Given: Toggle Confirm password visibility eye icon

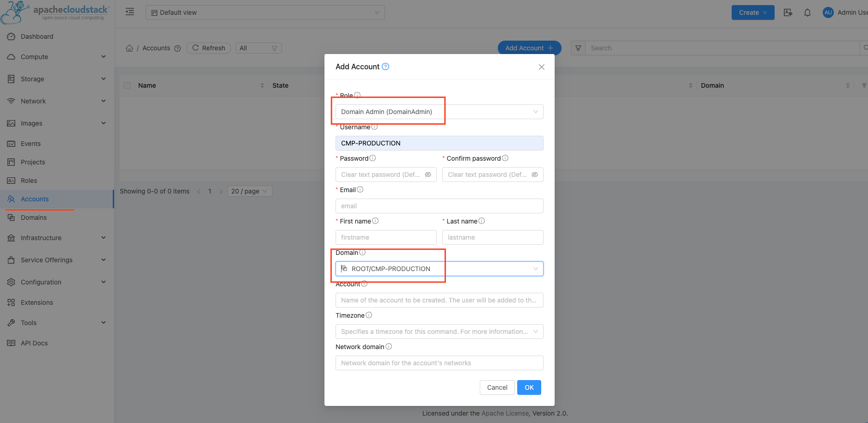Looking at the screenshot, I should 535,175.
